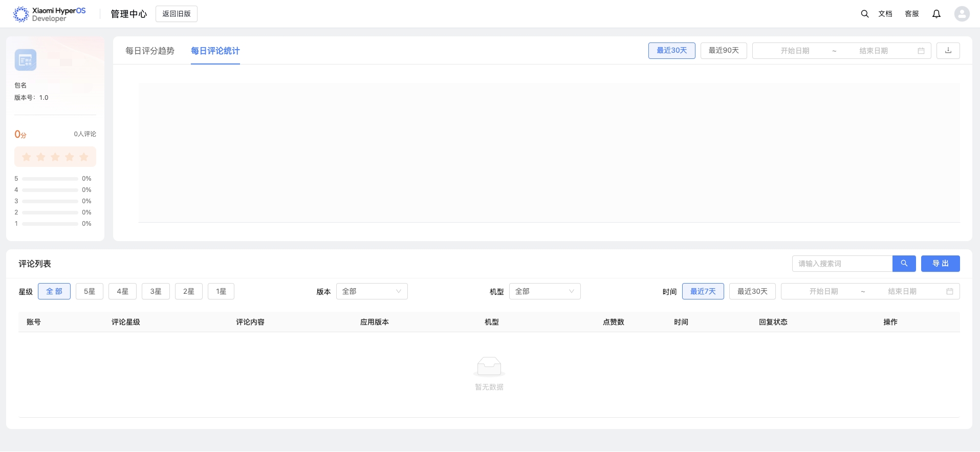Viewport: 980px width, 452px height.
Task: Expand the 机型 dropdown
Action: [545, 292]
